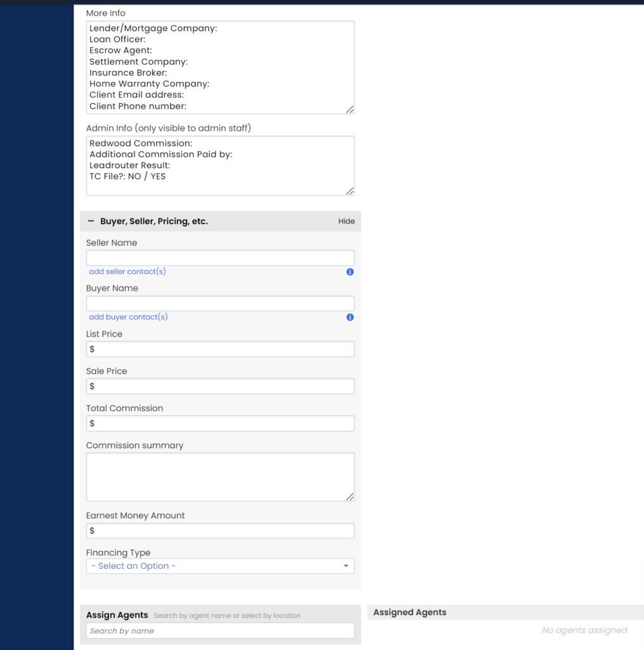Click the 'Assign Agents' heading
Viewport: 644px width, 650px height.
[117, 615]
